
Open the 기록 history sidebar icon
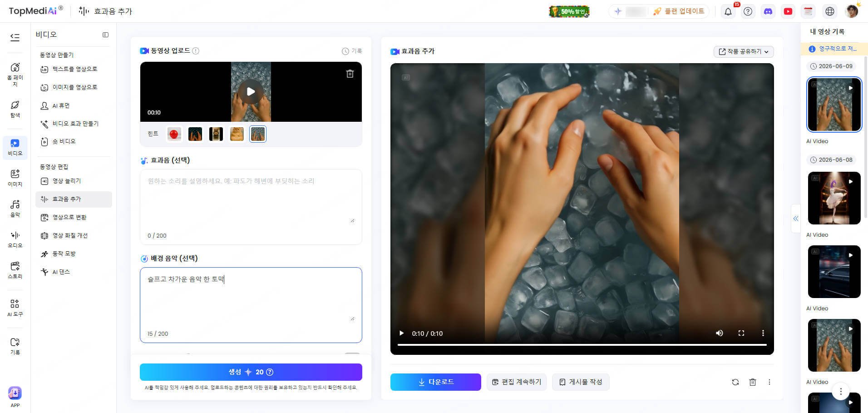pyautogui.click(x=15, y=346)
